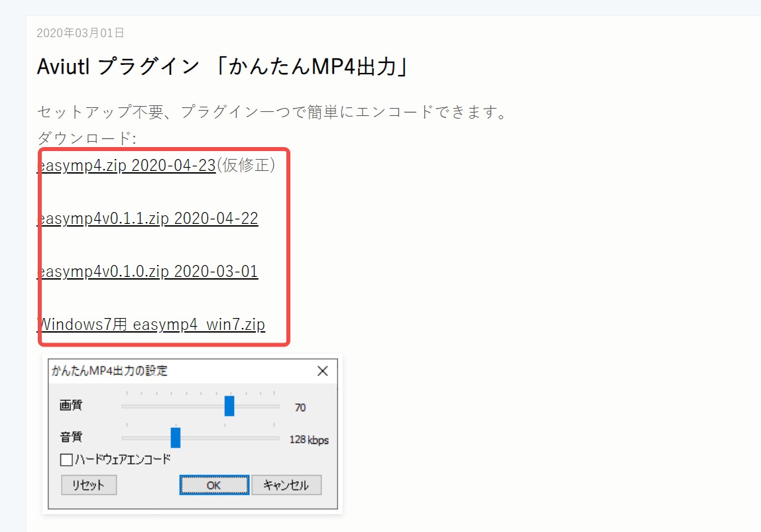
Task: Enable the ハードウェアエンコード checkbox
Action: tap(66, 459)
